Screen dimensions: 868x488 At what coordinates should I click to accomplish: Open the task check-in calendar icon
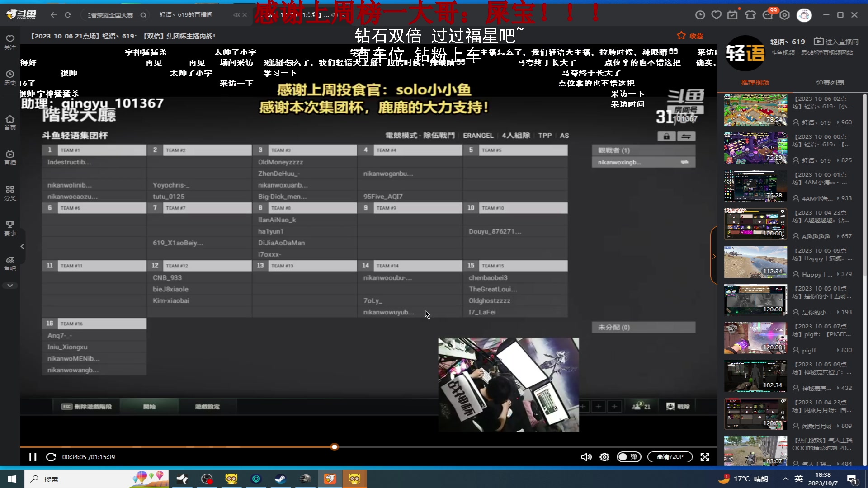[x=732, y=15]
